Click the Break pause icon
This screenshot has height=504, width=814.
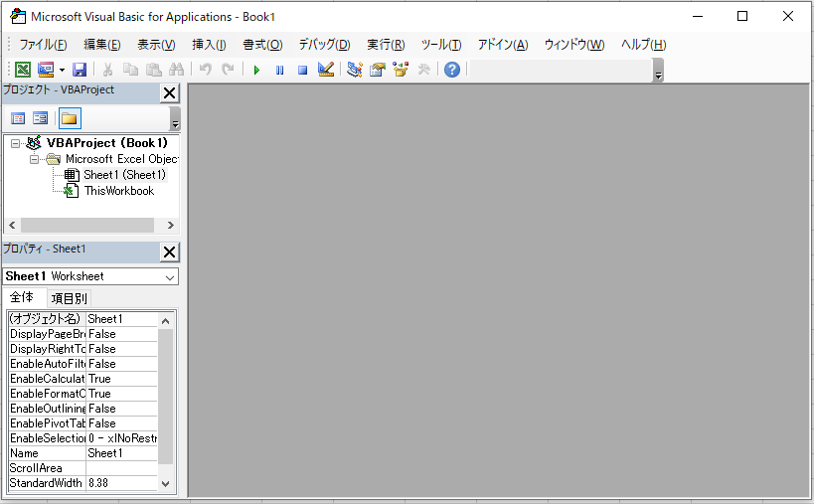[280, 70]
